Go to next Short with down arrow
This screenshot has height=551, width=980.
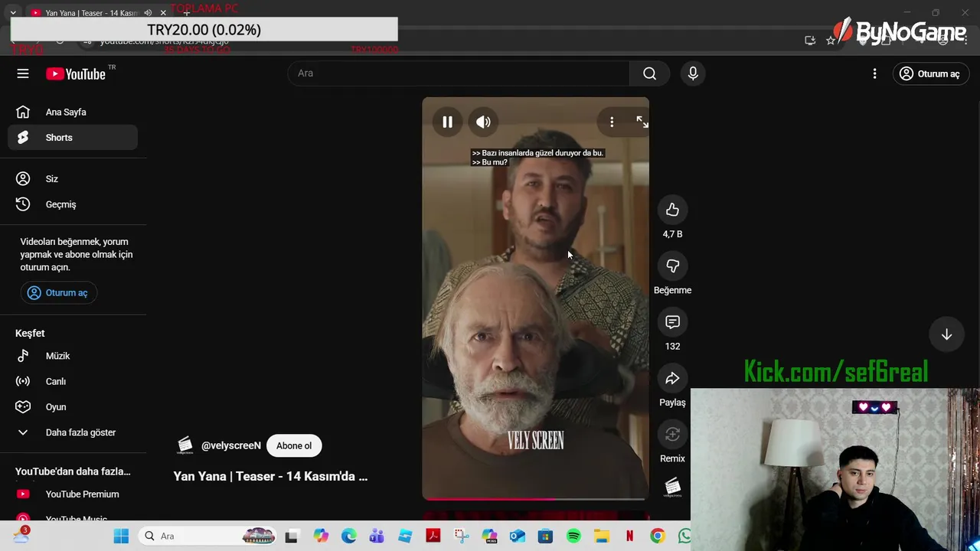coord(946,334)
